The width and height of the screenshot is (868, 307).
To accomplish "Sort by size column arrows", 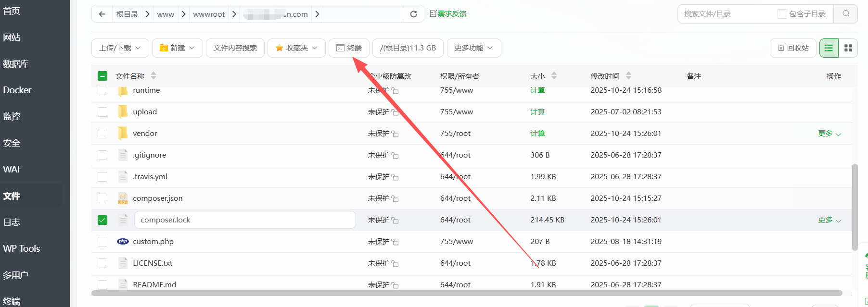I will [x=554, y=75].
